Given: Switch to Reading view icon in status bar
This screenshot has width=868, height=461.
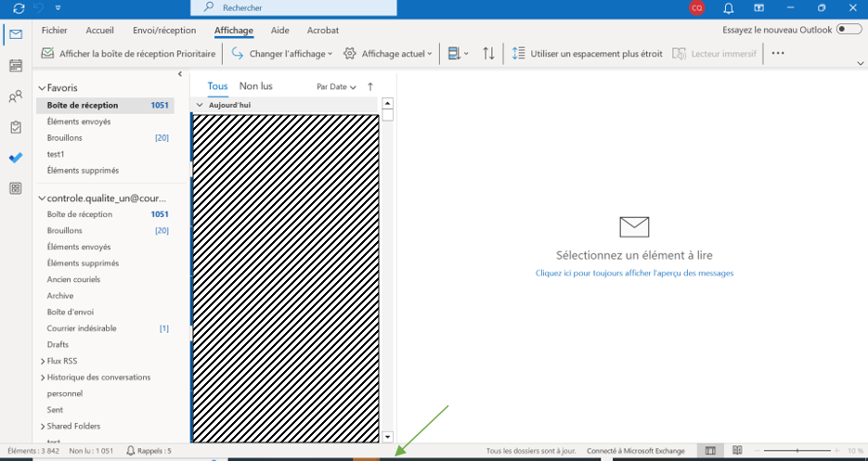Looking at the screenshot, I should coord(737,451).
